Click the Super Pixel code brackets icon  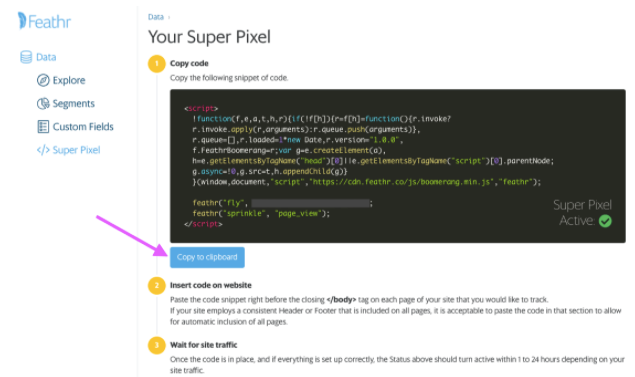[43, 150]
